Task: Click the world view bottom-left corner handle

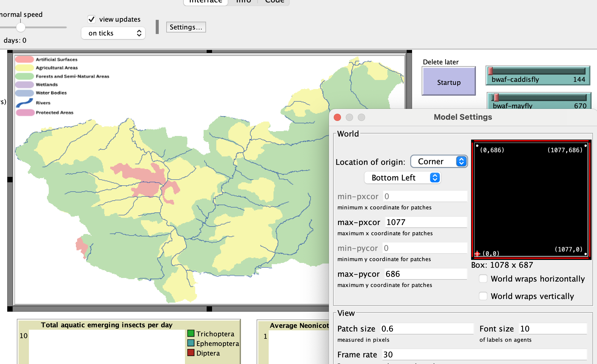Action: pyautogui.click(x=10, y=309)
